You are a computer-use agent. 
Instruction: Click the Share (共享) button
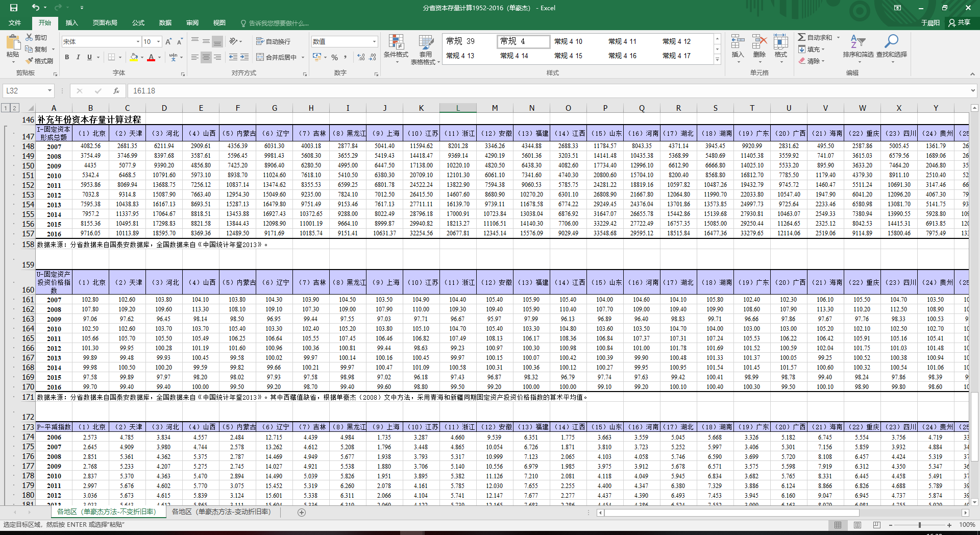pyautogui.click(x=959, y=22)
